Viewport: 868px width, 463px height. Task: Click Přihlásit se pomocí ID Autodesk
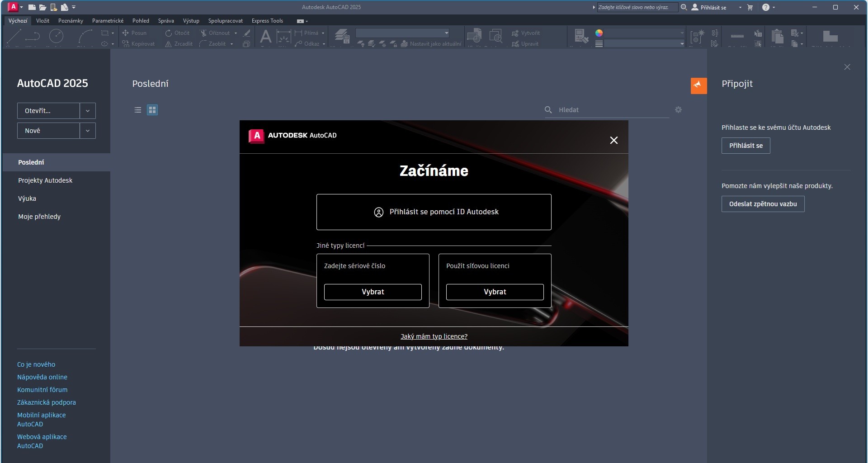coord(434,212)
